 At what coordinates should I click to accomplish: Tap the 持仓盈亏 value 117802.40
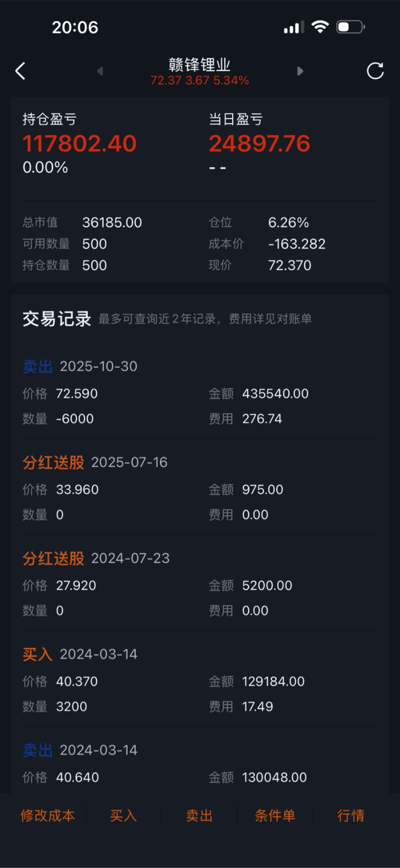click(79, 144)
